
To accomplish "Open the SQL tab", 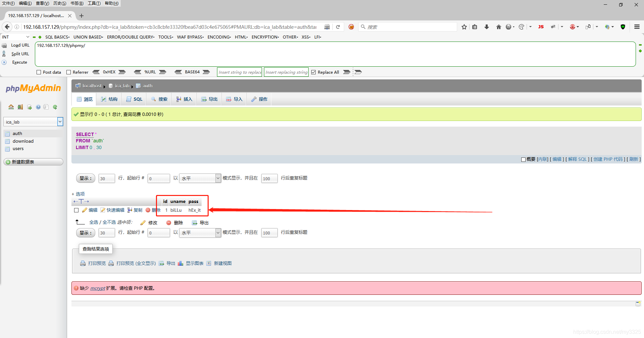I will [135, 99].
